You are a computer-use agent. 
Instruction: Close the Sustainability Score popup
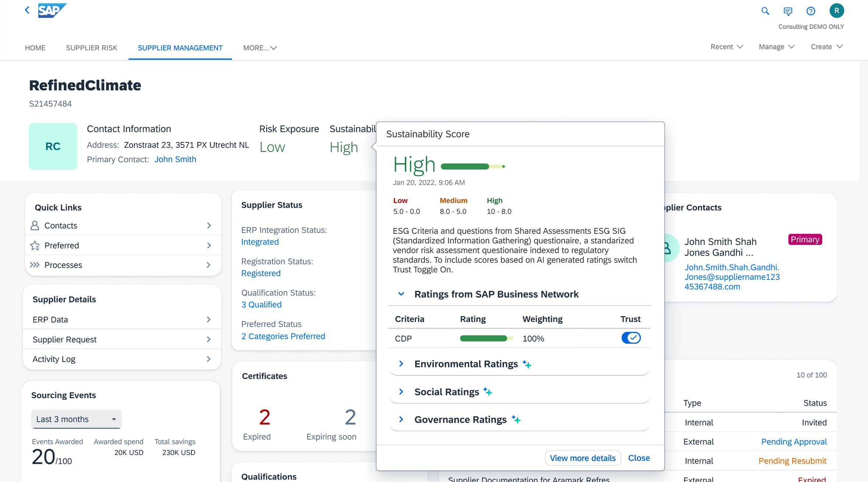[639, 458]
